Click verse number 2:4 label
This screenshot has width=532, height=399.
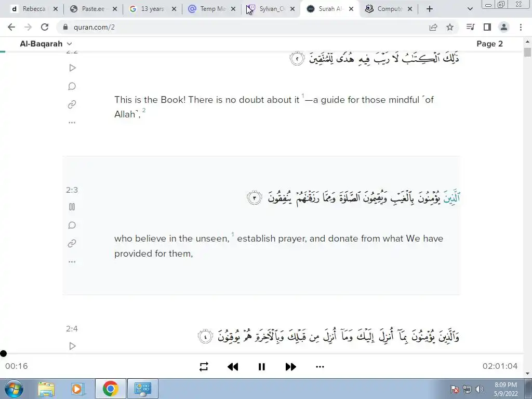click(72, 329)
